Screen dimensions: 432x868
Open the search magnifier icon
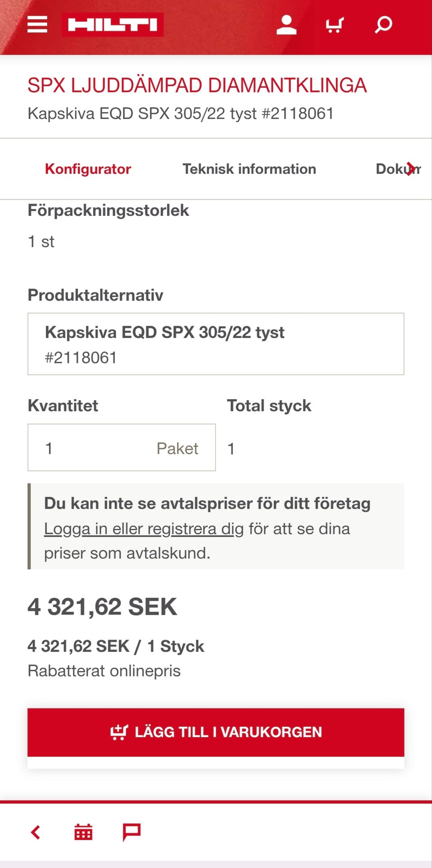(x=382, y=25)
